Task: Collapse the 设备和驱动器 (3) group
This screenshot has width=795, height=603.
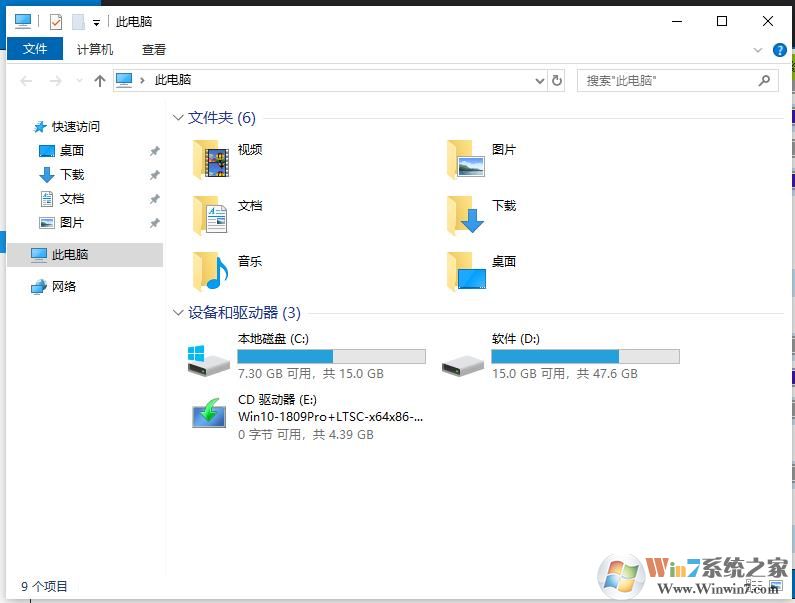Action: [178, 312]
